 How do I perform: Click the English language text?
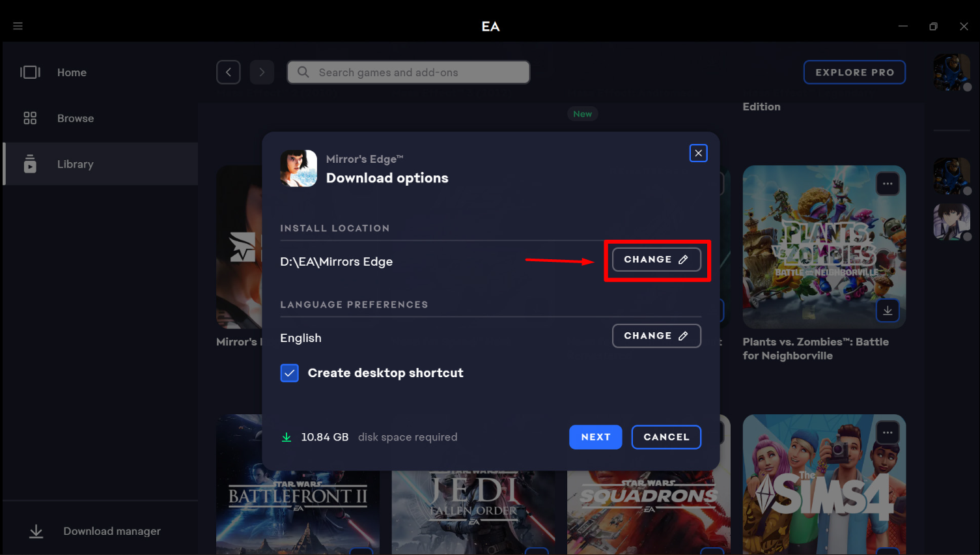[x=300, y=338]
